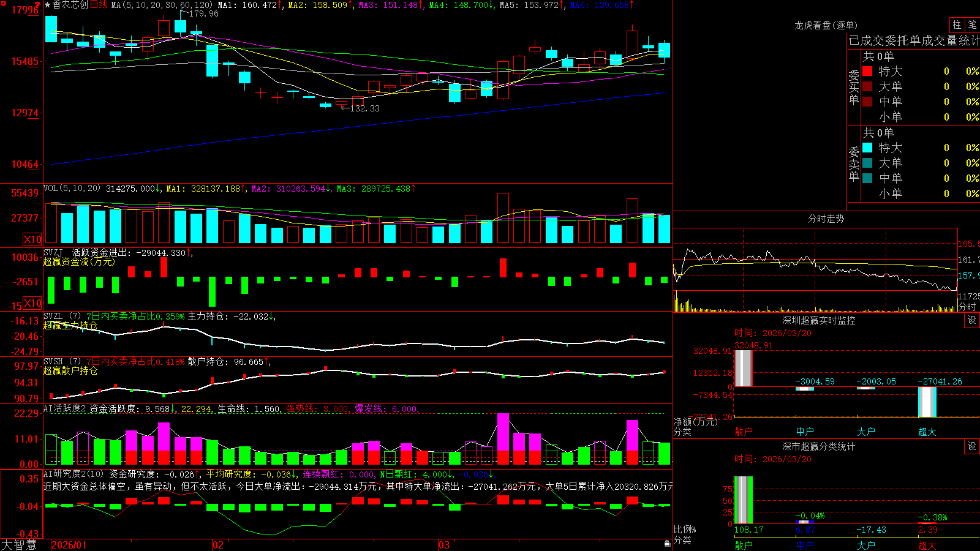
Task: Open settings 设 for 深圳超赢实时监控
Action: coord(972,320)
